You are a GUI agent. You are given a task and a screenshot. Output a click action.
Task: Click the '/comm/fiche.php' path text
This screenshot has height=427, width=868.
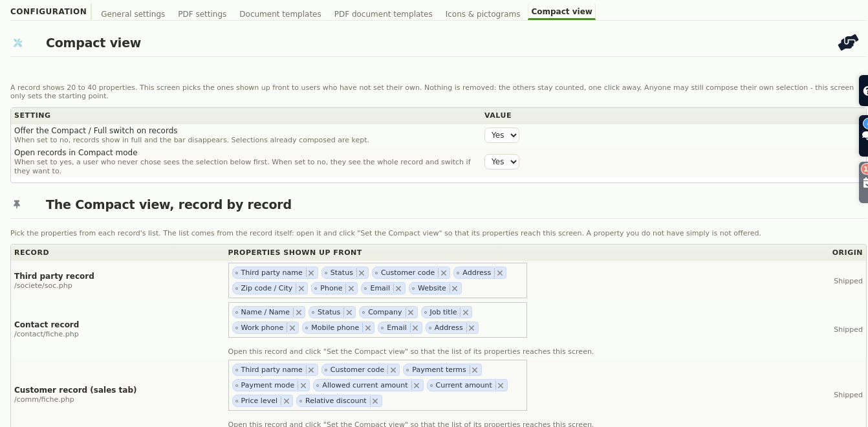(44, 399)
